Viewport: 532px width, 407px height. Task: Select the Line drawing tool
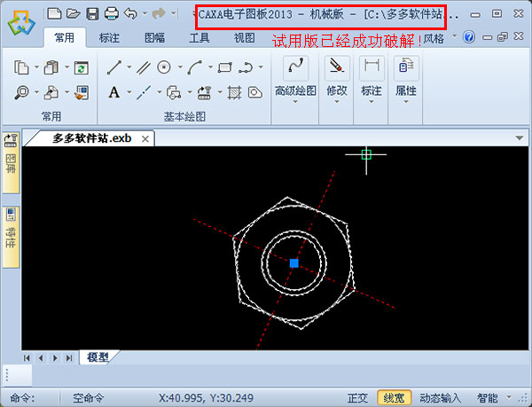point(113,67)
